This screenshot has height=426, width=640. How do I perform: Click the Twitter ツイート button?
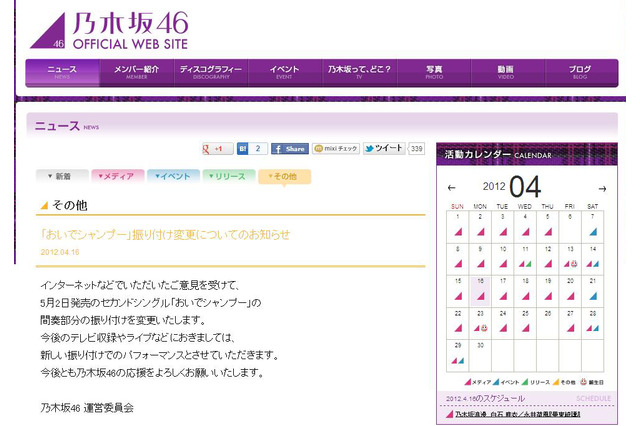pyautogui.click(x=384, y=148)
